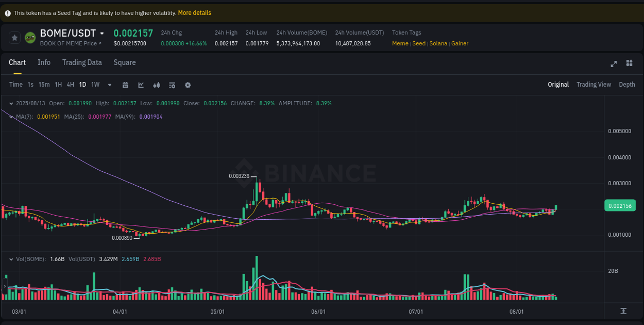Click the BOME token logo
The image size is (644, 325).
[x=29, y=38]
